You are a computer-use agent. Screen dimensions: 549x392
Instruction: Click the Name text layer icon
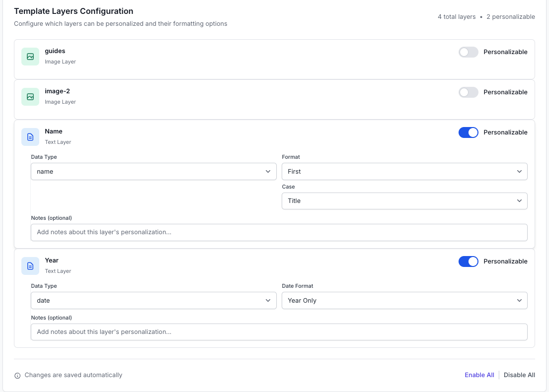click(x=30, y=137)
